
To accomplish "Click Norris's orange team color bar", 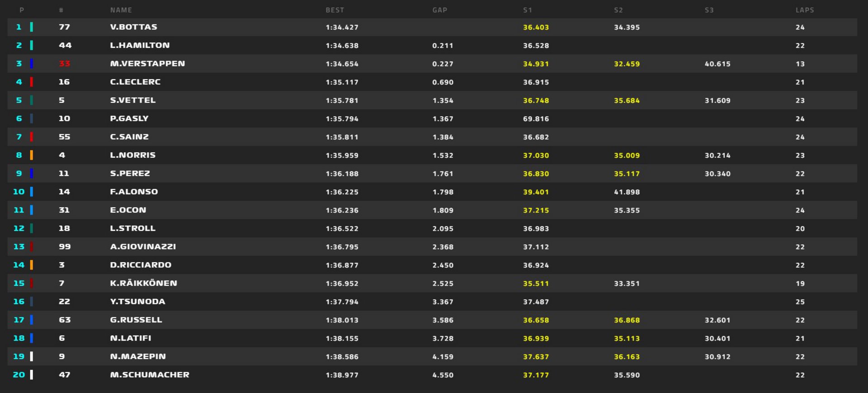I will [32, 155].
